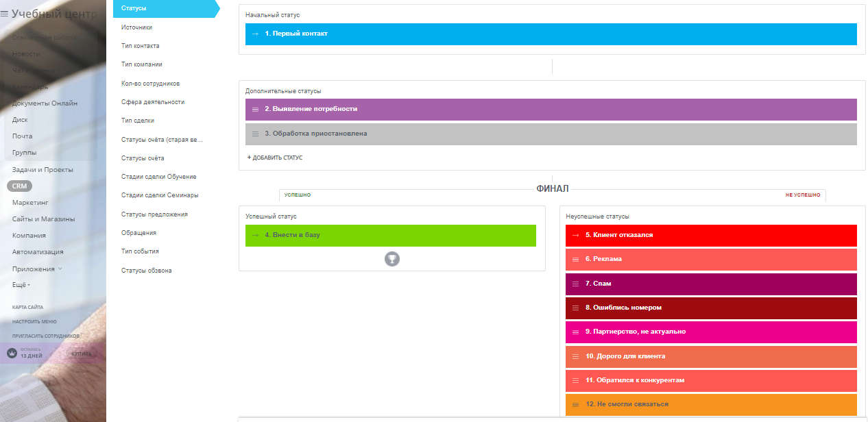Click drag handle for Ошиблись номером status

(576, 308)
